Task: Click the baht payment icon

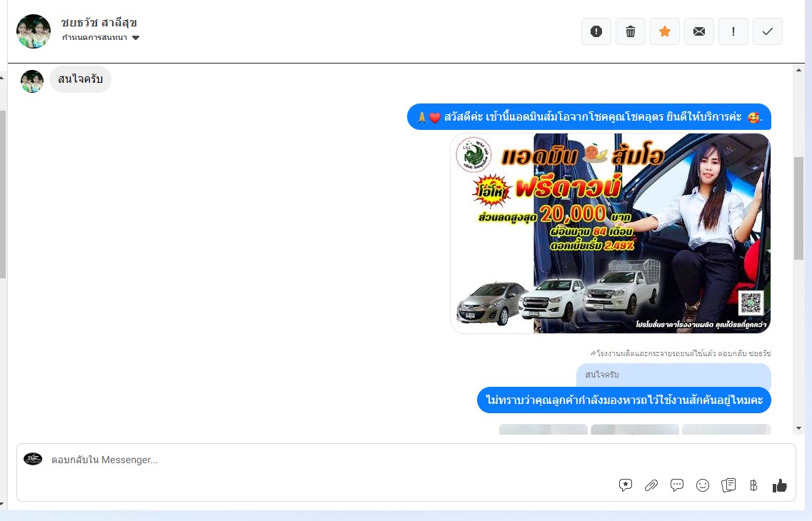Action: point(753,485)
